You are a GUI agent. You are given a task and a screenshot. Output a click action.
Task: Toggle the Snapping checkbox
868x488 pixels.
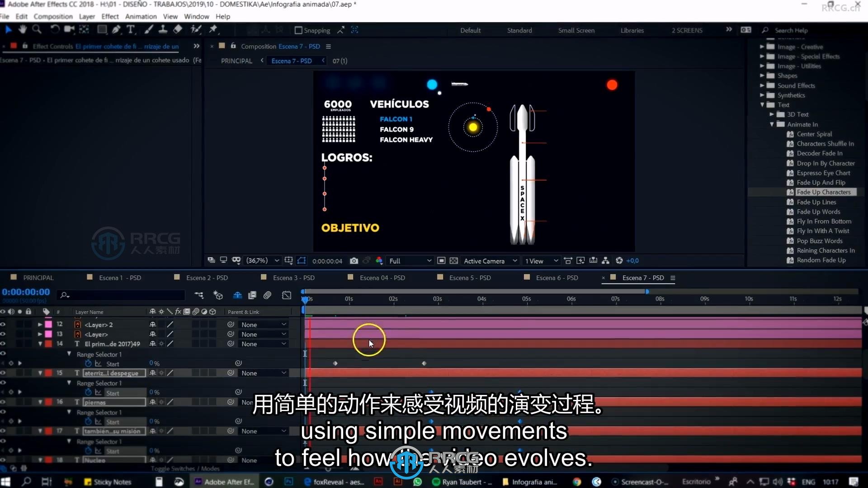298,30
